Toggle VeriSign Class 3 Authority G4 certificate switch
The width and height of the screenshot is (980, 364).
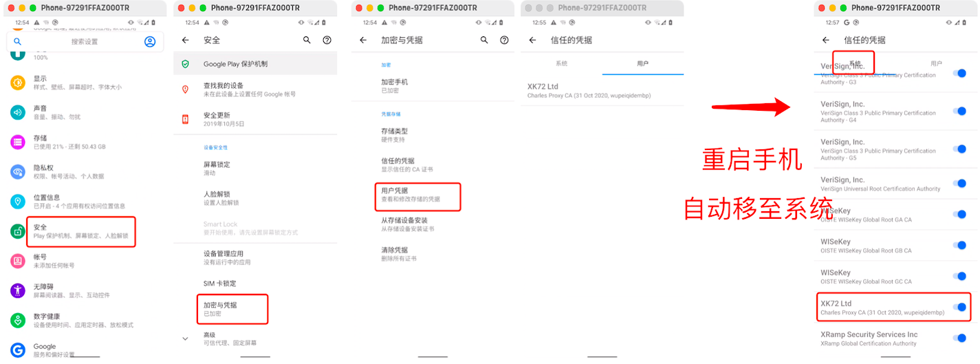pos(961,111)
